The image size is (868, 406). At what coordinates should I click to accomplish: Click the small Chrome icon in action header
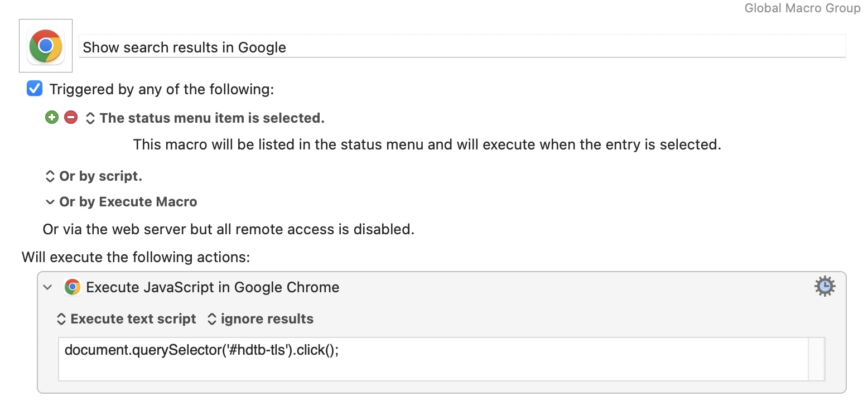72,287
